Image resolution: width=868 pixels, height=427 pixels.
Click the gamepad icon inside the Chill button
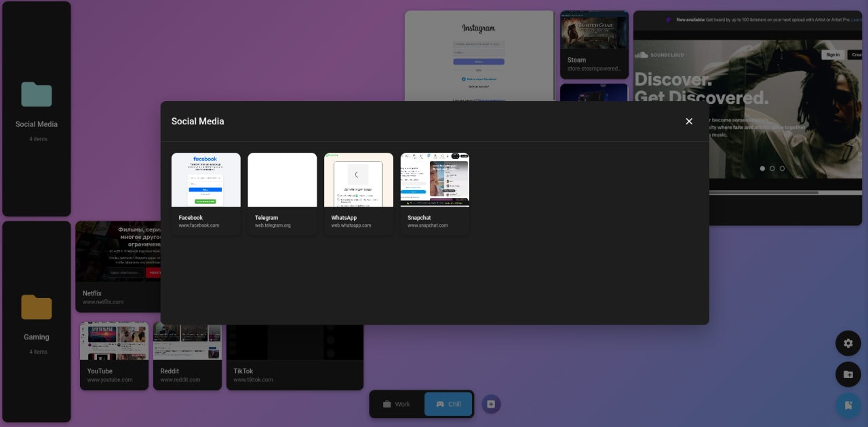click(x=441, y=404)
